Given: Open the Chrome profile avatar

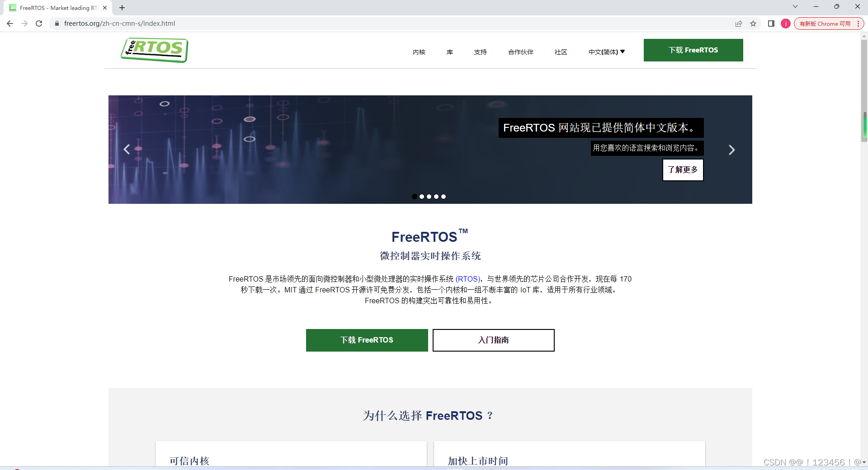Looking at the screenshot, I should (x=786, y=23).
